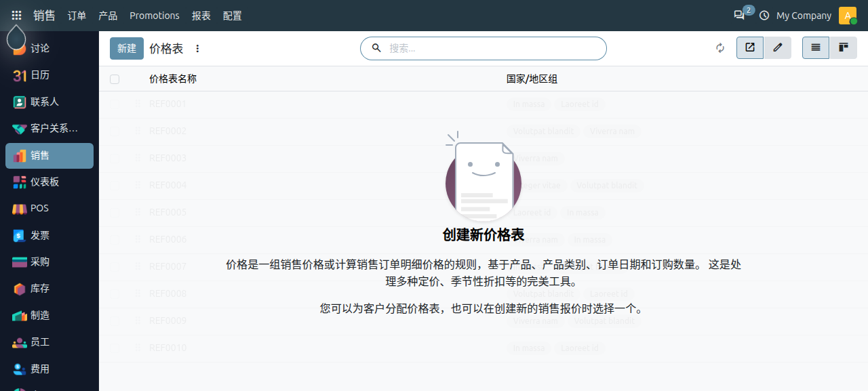Click the pencil edit icon button

(x=778, y=47)
